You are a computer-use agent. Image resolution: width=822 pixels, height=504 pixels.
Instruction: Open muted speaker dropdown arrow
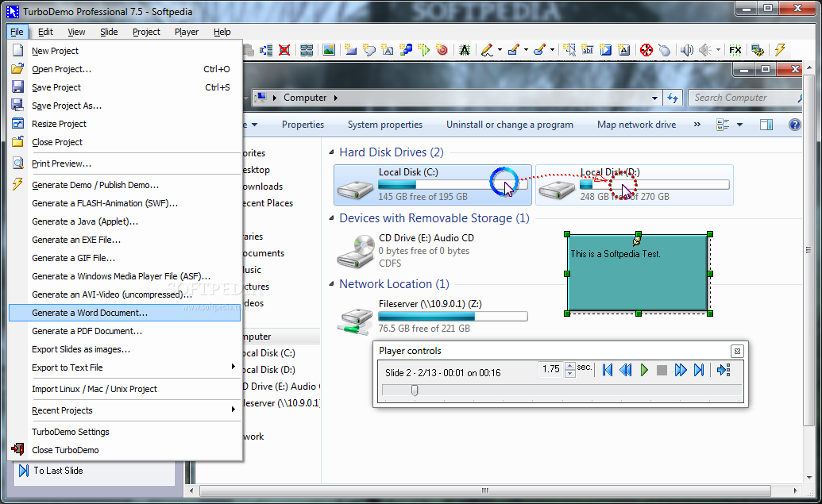(x=718, y=50)
